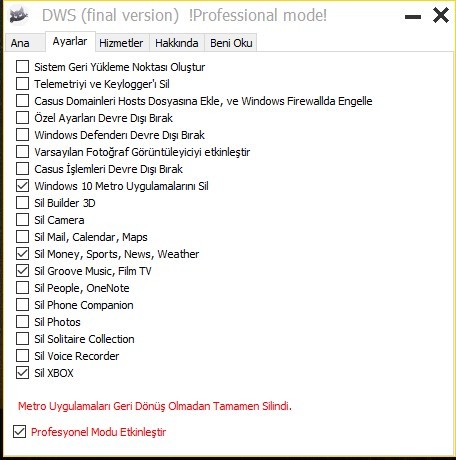Close the DWS window
The image size is (456, 460).
pos(441,15)
